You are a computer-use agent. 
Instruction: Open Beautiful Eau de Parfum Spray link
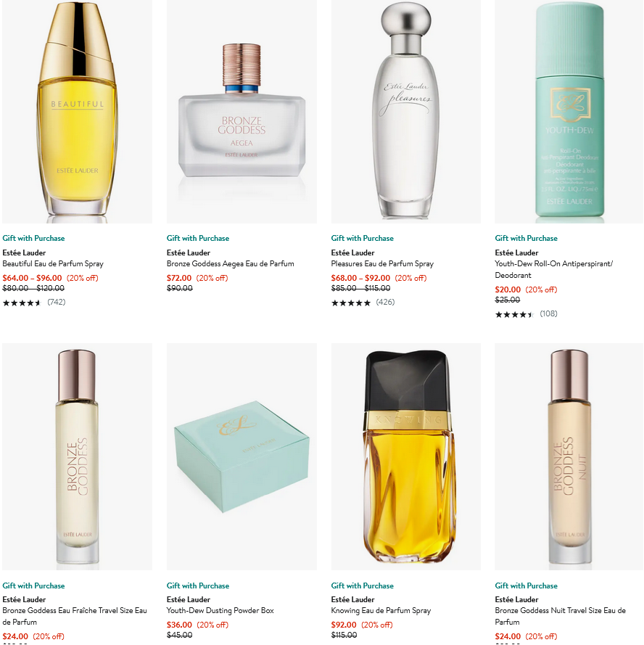click(x=53, y=263)
